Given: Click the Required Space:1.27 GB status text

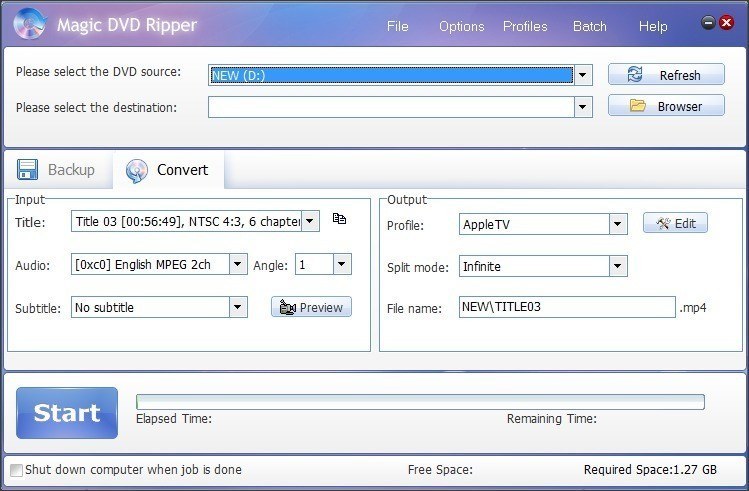Looking at the screenshot, I should click(650, 470).
